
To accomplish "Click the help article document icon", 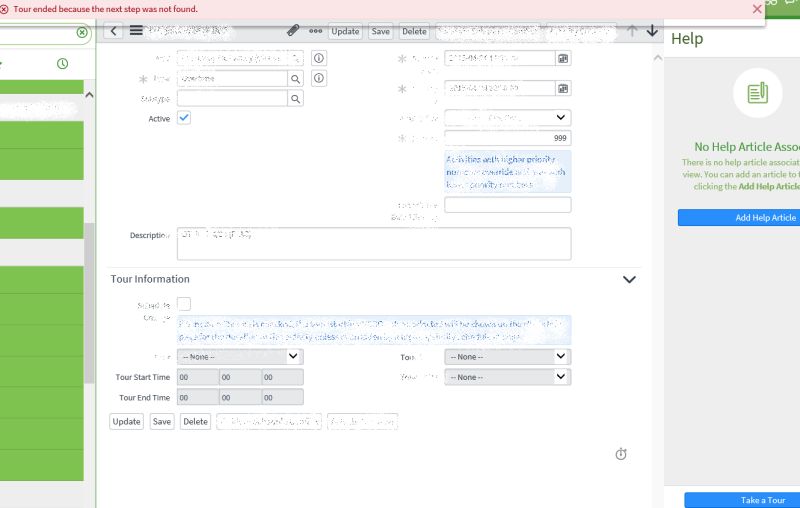I will [x=758, y=93].
